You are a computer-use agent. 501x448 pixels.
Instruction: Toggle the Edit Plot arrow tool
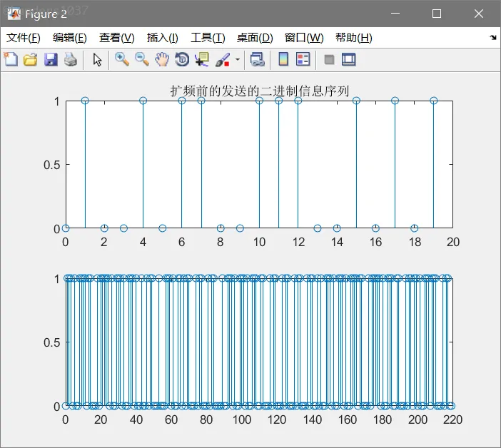(x=98, y=60)
